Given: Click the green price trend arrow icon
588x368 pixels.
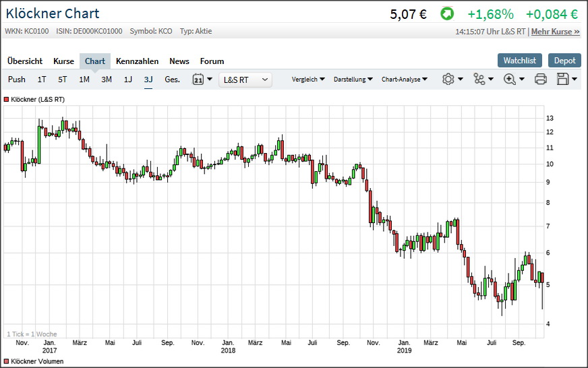Looking at the screenshot, I should point(447,14).
